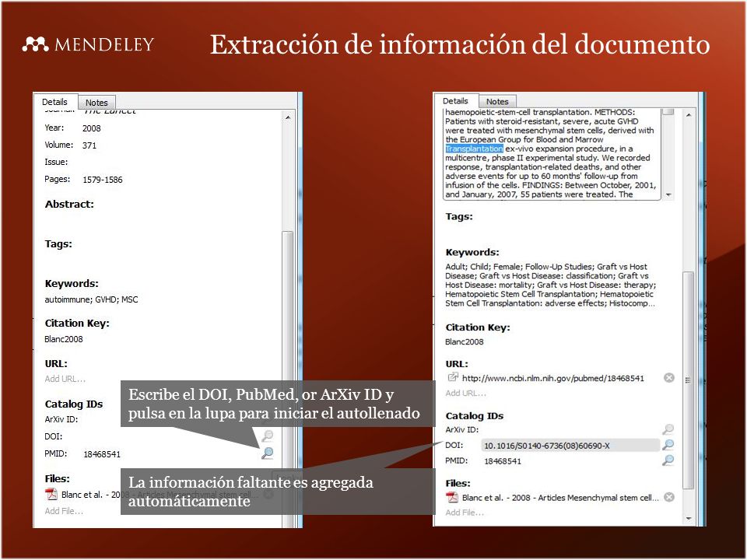
Task: Open the PDF file icon in right panel
Action: click(451, 497)
